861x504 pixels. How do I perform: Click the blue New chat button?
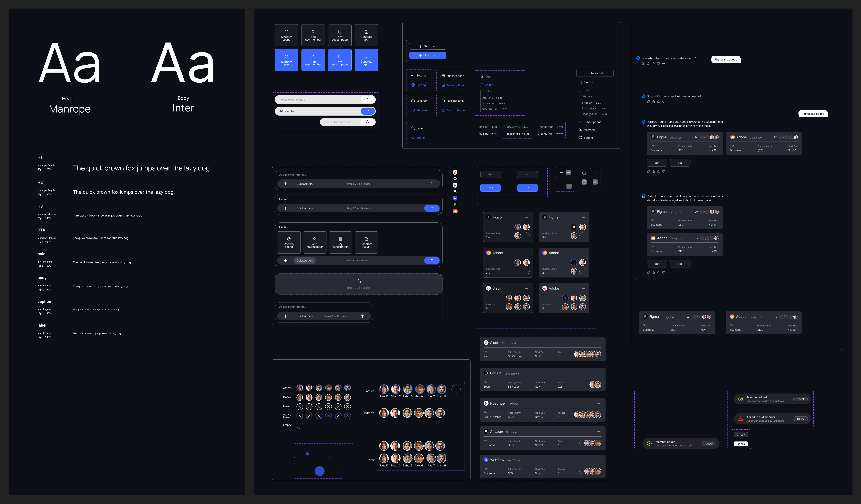pos(427,55)
